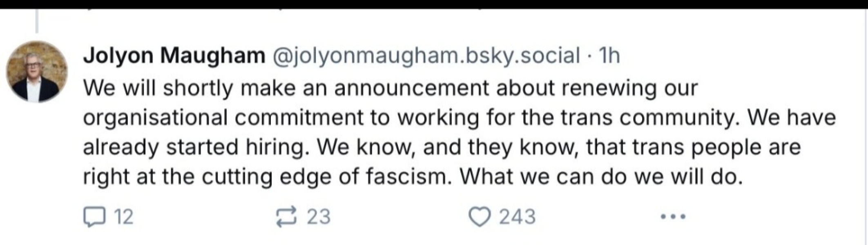Open the post via its first text line
Screen dimensions: 868x245
pyautogui.click(x=390, y=88)
